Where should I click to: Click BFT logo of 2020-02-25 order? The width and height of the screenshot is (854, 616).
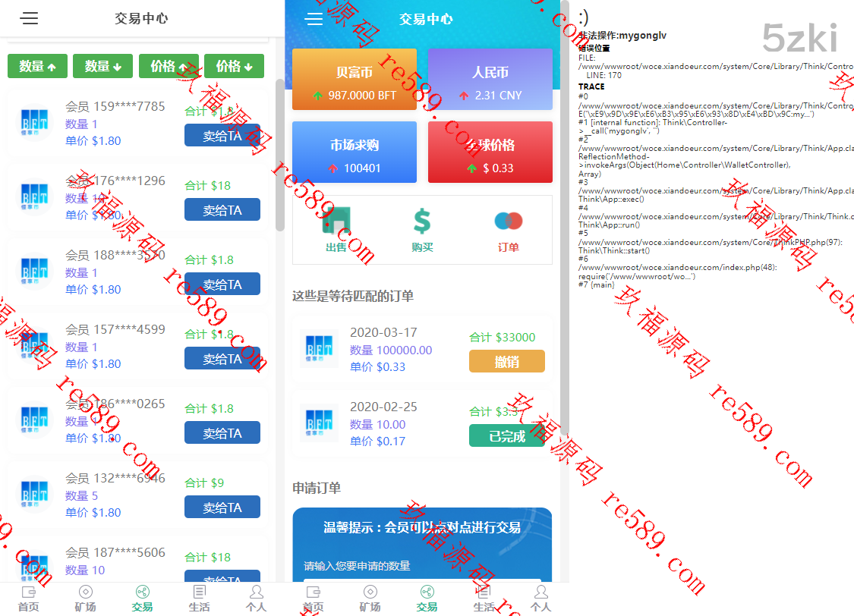point(319,423)
